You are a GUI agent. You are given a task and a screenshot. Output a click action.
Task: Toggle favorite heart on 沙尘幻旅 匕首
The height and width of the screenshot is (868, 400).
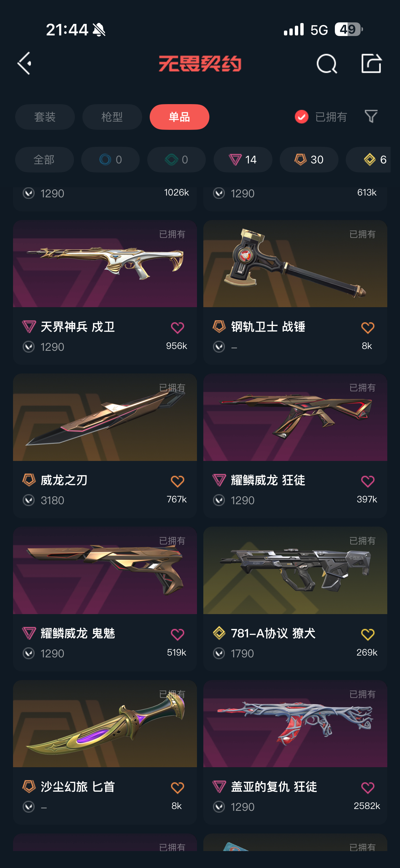177,788
